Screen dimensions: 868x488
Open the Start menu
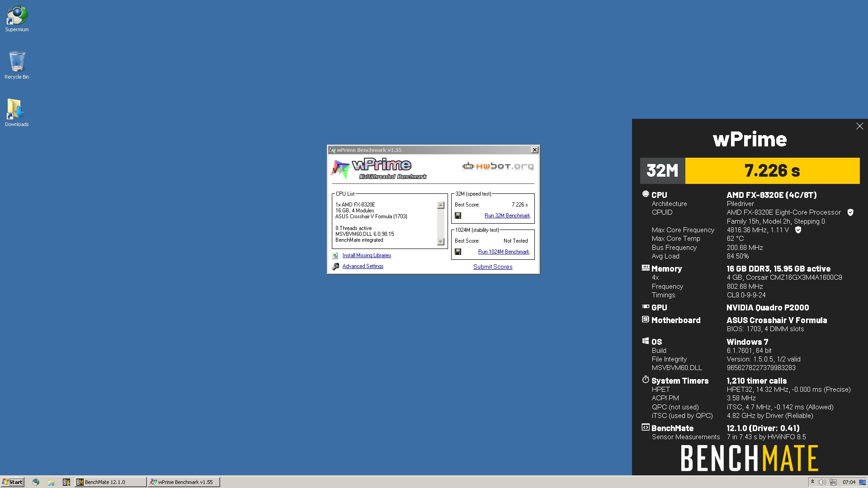[12, 482]
